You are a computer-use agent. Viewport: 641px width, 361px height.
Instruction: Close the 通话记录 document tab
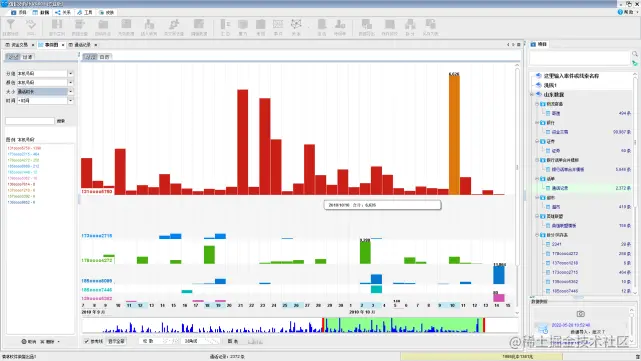click(96, 45)
